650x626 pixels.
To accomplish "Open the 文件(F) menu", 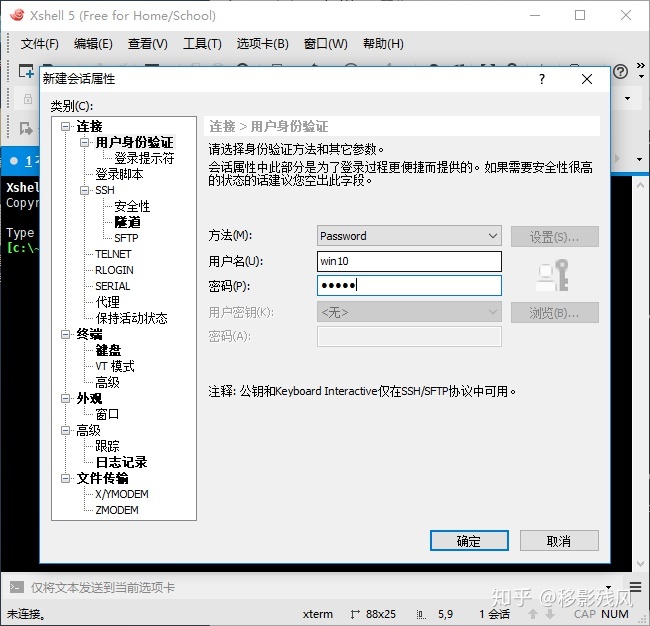I will pyautogui.click(x=40, y=44).
